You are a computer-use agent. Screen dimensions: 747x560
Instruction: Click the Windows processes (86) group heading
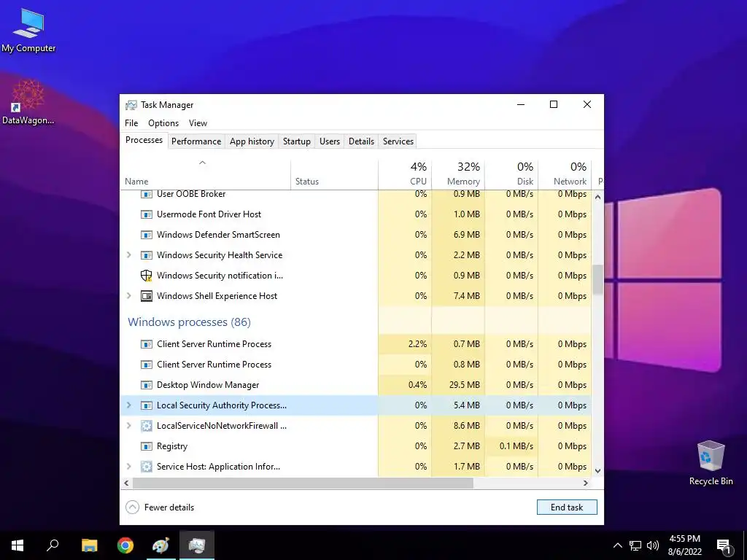pos(189,322)
